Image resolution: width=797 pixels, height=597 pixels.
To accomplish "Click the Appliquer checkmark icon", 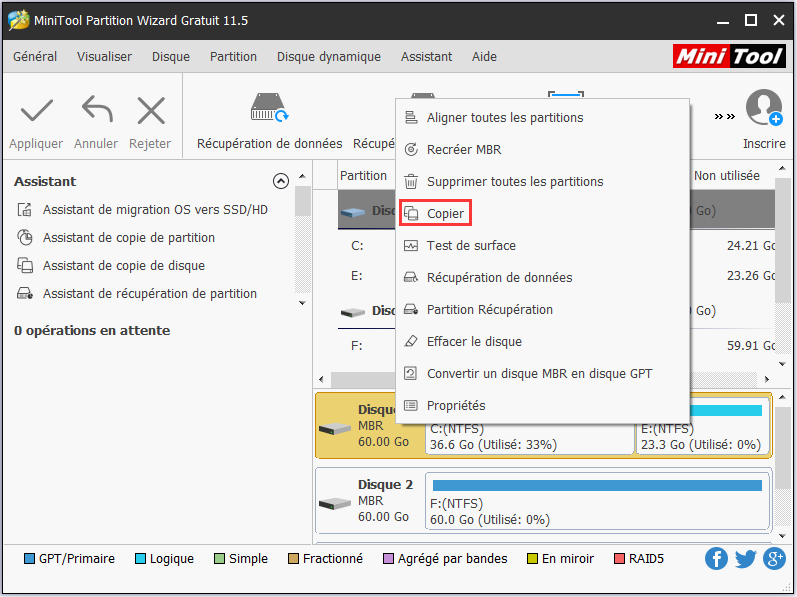I will click(x=36, y=110).
